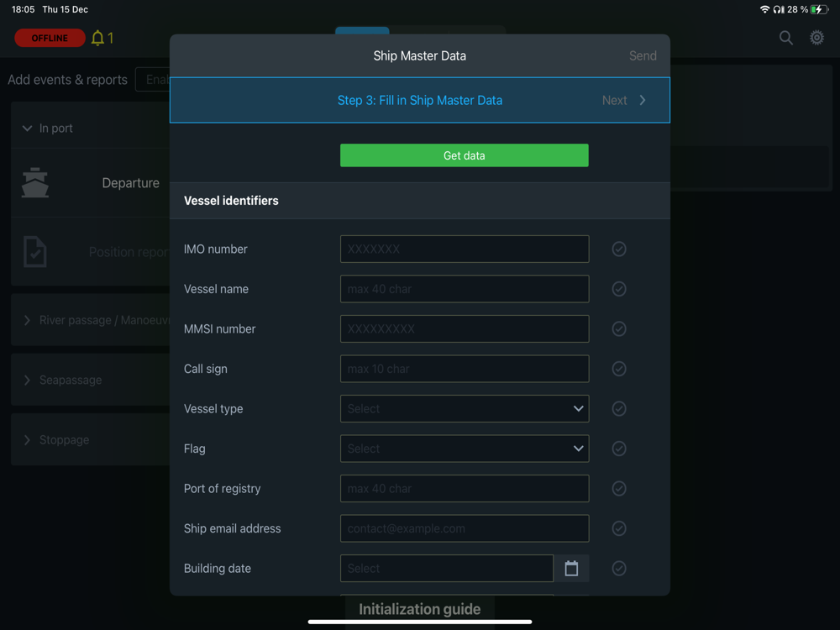Image resolution: width=840 pixels, height=630 pixels.
Task: Click the OFFLINE status button
Action: click(50, 38)
